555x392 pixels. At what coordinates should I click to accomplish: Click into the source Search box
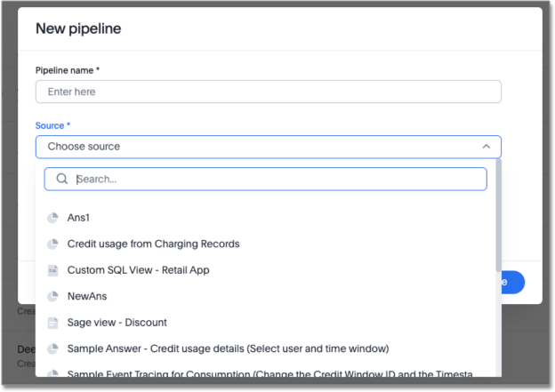276,179
